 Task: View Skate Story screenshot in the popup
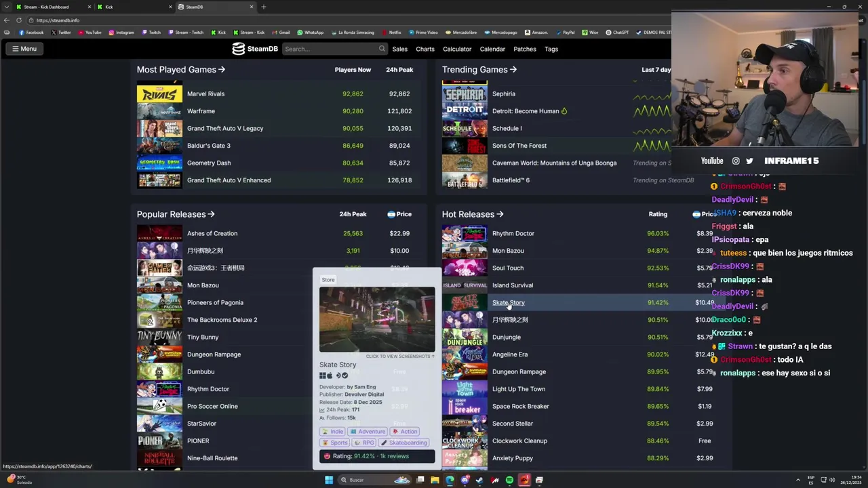coord(377,320)
